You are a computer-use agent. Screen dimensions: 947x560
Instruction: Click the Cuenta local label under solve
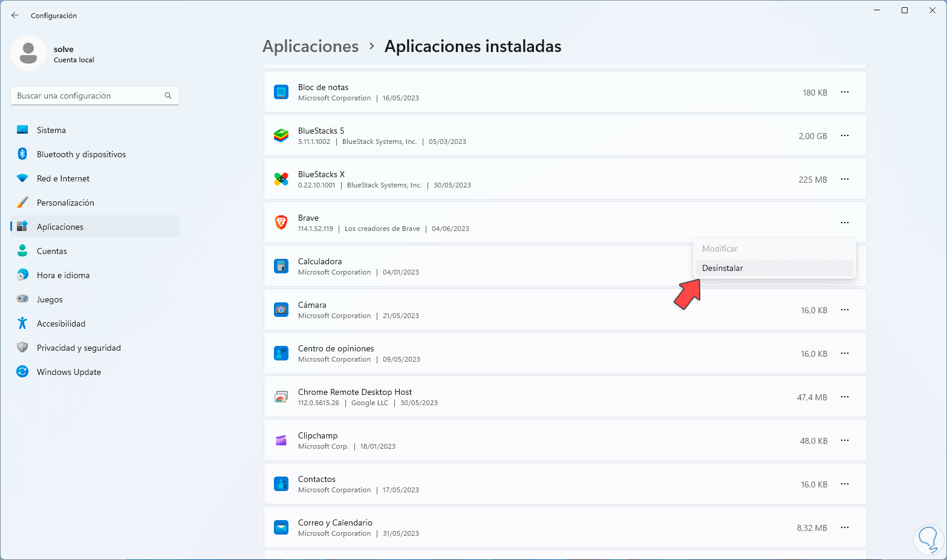pos(74,60)
